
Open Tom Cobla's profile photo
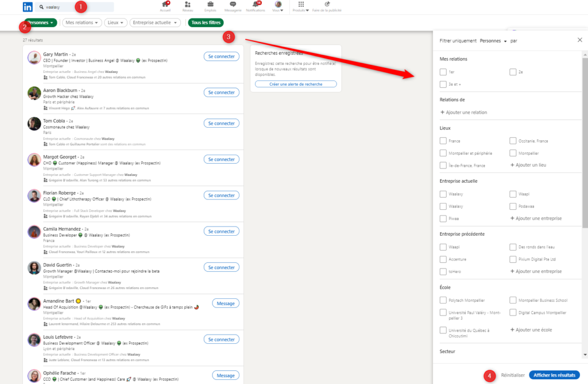click(x=34, y=124)
